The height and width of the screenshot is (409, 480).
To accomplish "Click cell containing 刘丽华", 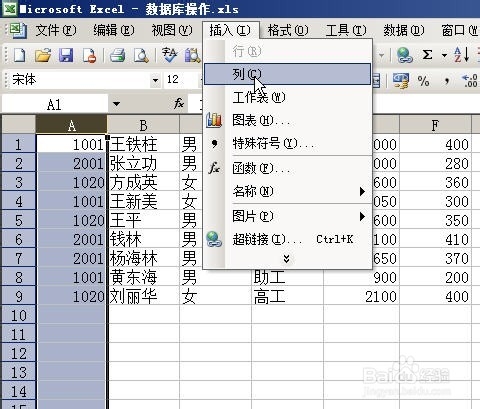I will [143, 296].
